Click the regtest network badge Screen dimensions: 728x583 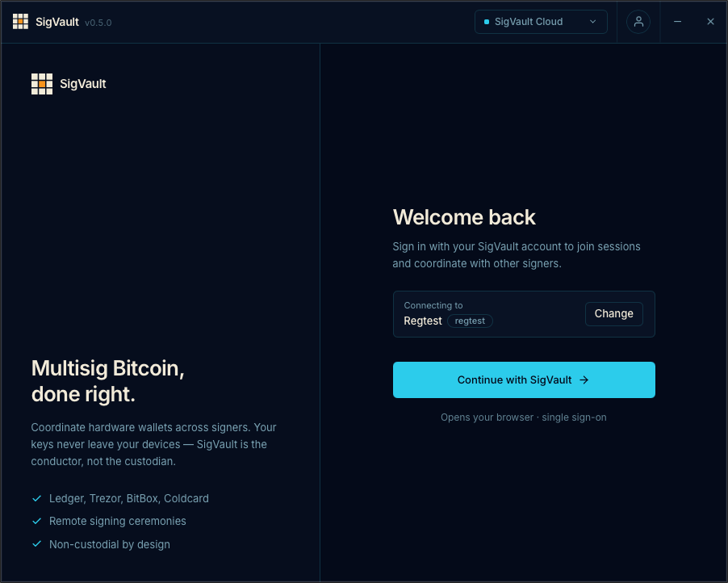[x=470, y=321]
